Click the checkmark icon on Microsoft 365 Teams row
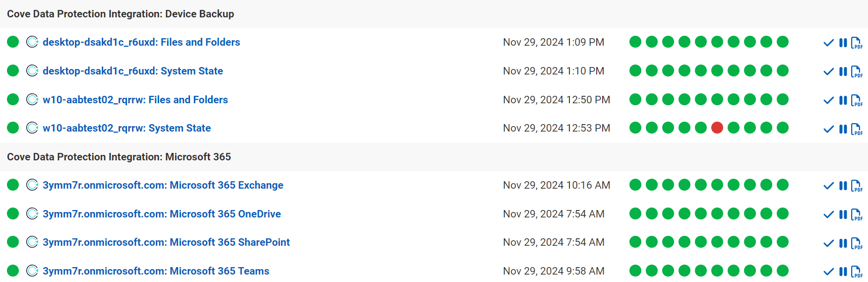 (x=828, y=272)
